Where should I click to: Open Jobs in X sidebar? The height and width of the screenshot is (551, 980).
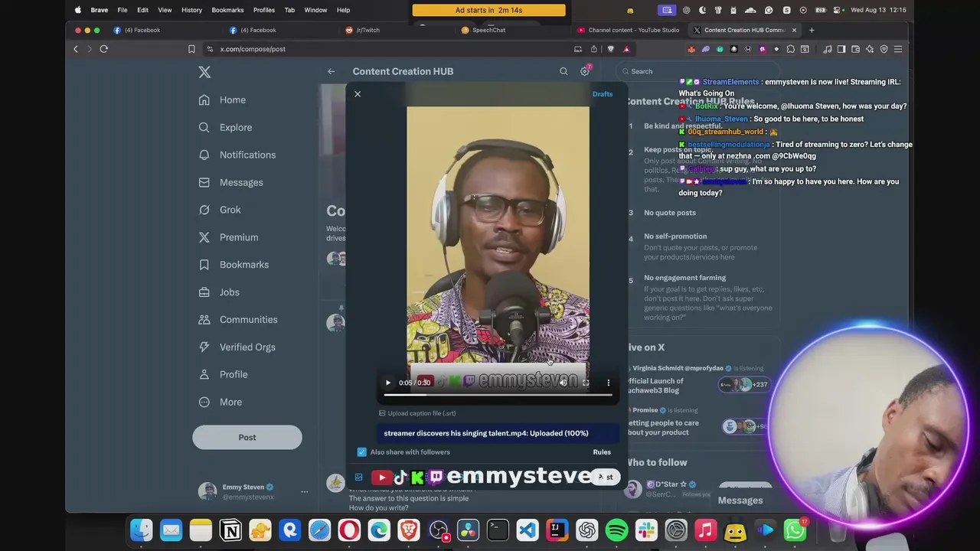pyautogui.click(x=219, y=292)
